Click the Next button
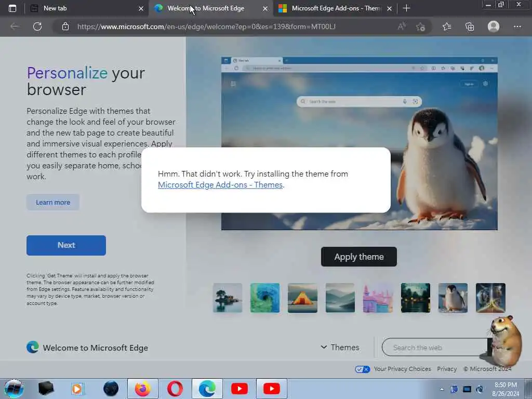 (66, 245)
